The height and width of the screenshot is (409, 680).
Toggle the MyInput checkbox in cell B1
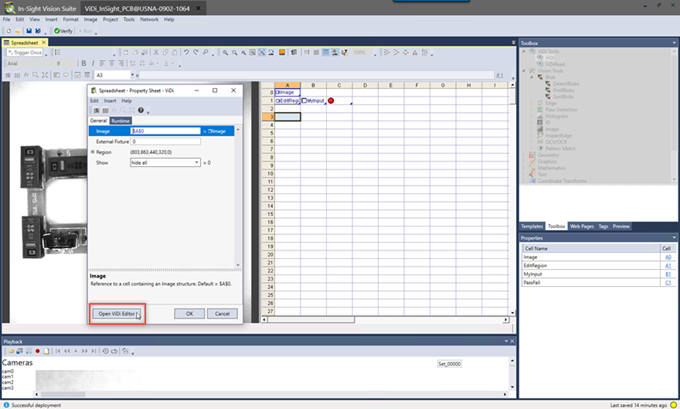305,101
